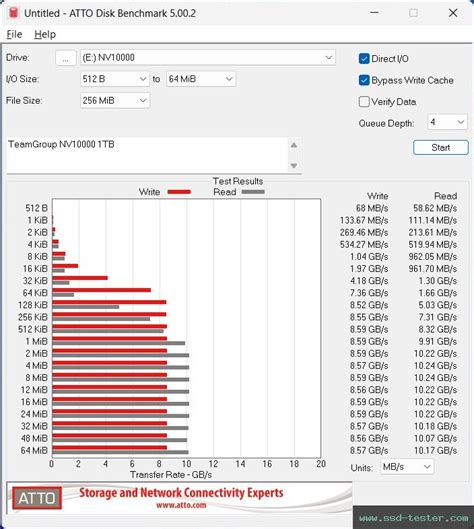The width and height of the screenshot is (474, 529).
Task: Click the 8 KiB read value 962.05 MB/s
Action: coord(433,257)
